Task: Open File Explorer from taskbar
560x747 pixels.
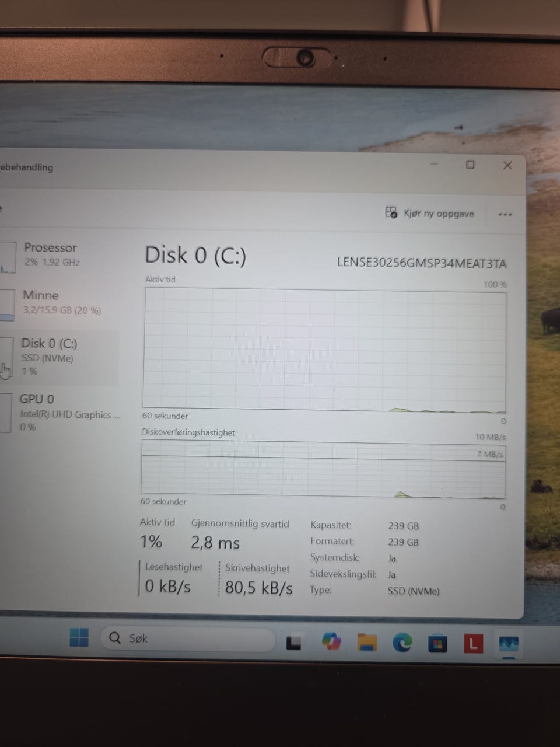Action: coord(367,642)
